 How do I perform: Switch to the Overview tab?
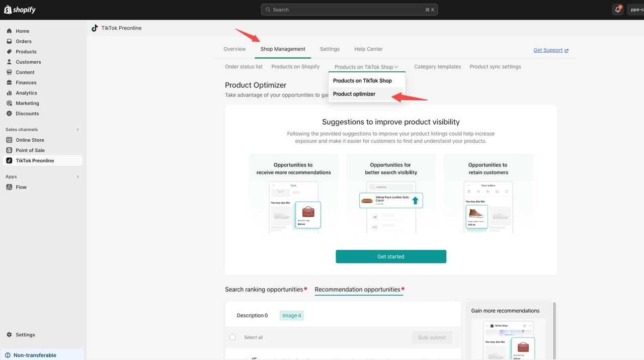click(x=234, y=49)
